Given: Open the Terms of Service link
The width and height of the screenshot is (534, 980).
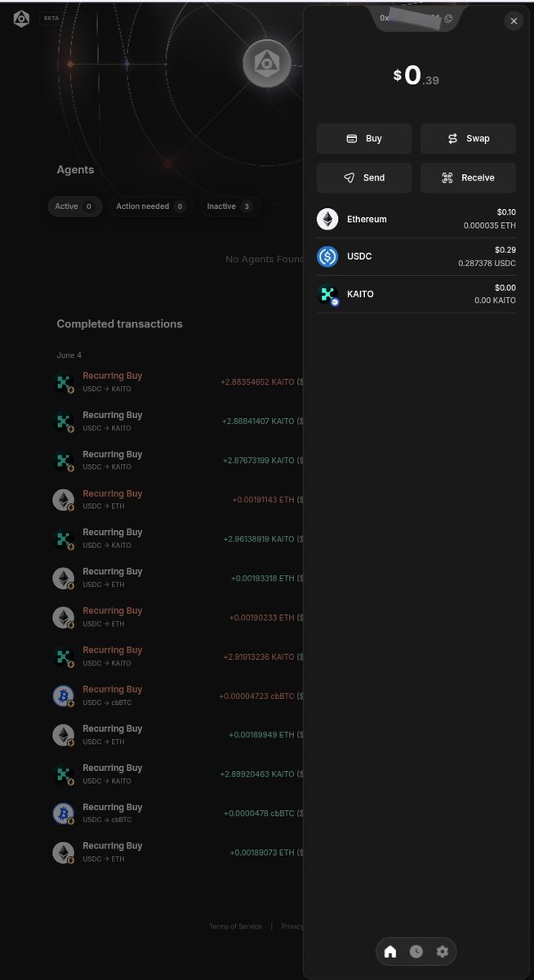Looking at the screenshot, I should pyautogui.click(x=235, y=926).
